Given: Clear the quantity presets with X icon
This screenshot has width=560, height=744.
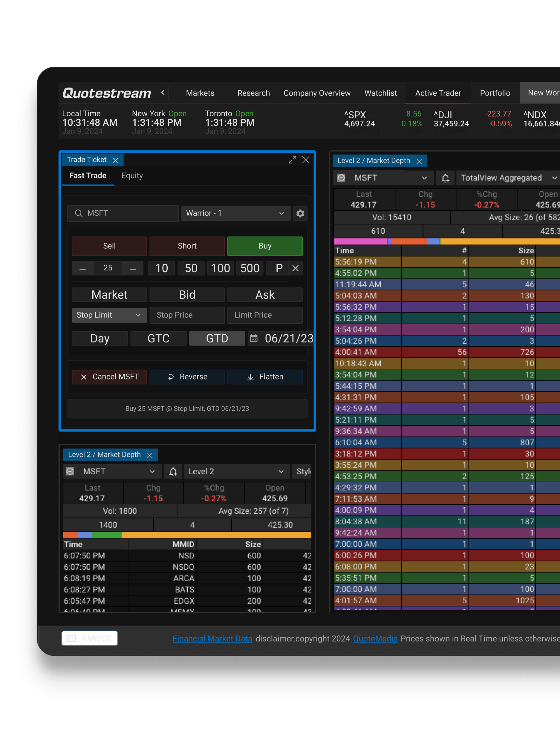Looking at the screenshot, I should pyautogui.click(x=295, y=268).
